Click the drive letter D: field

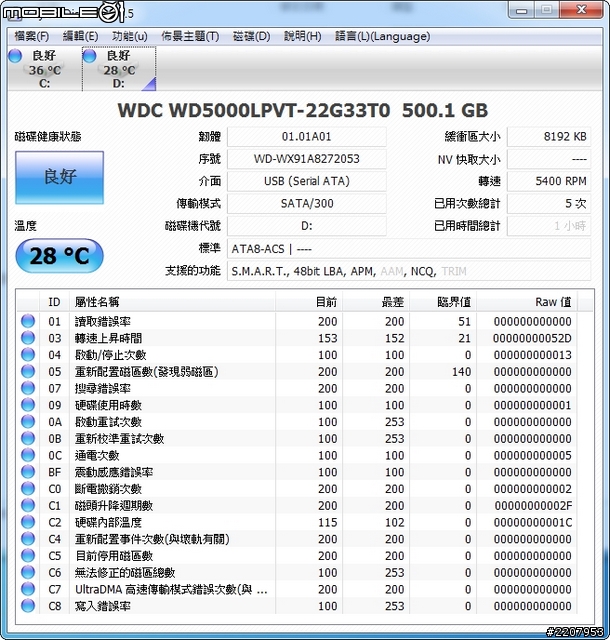pos(307,226)
